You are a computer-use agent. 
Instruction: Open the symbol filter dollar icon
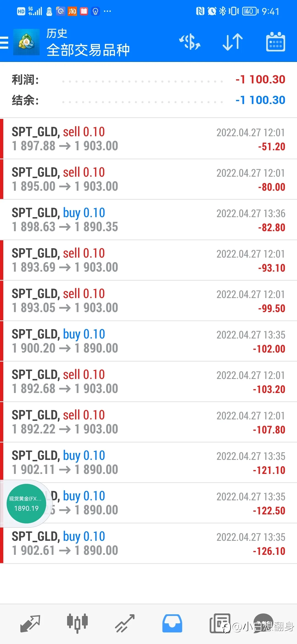(x=190, y=42)
